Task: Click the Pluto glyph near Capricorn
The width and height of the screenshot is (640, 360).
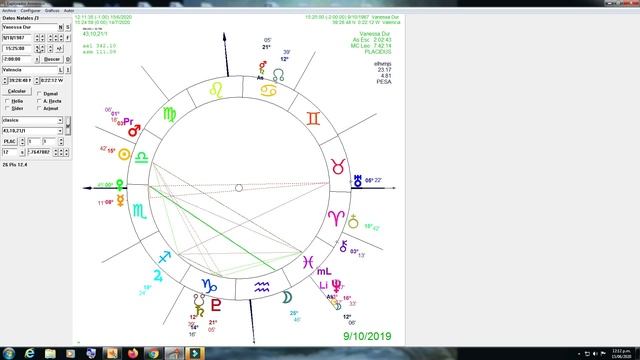Action: pos(216,305)
